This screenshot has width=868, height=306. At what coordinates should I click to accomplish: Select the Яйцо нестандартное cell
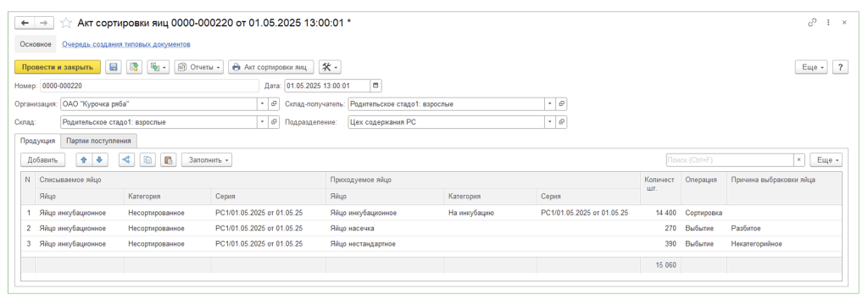tap(384, 243)
